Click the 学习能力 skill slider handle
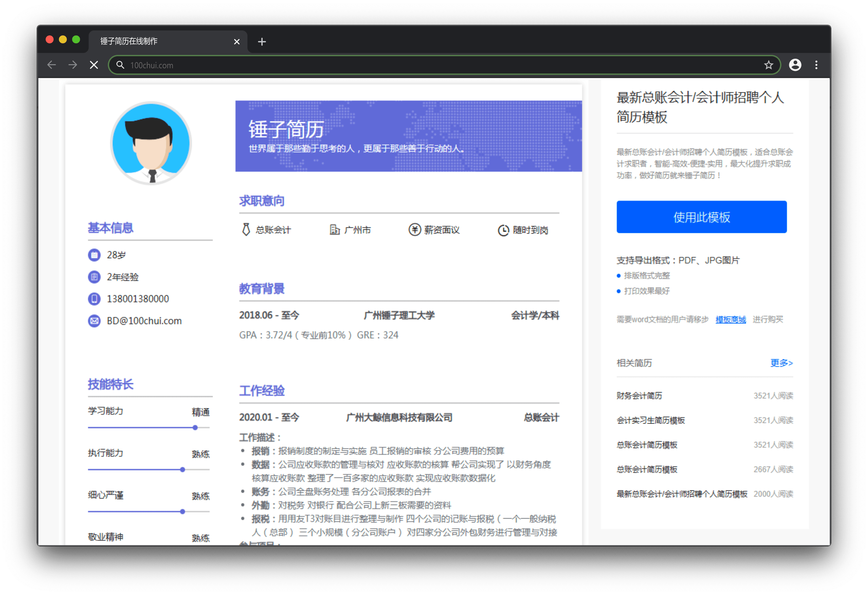This screenshot has height=595, width=868. (195, 428)
